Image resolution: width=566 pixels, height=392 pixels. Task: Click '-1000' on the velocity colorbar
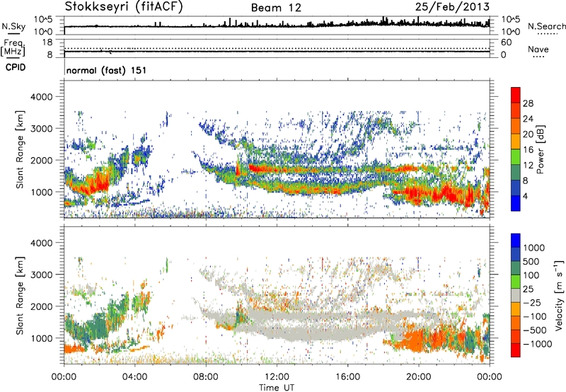coord(537,344)
